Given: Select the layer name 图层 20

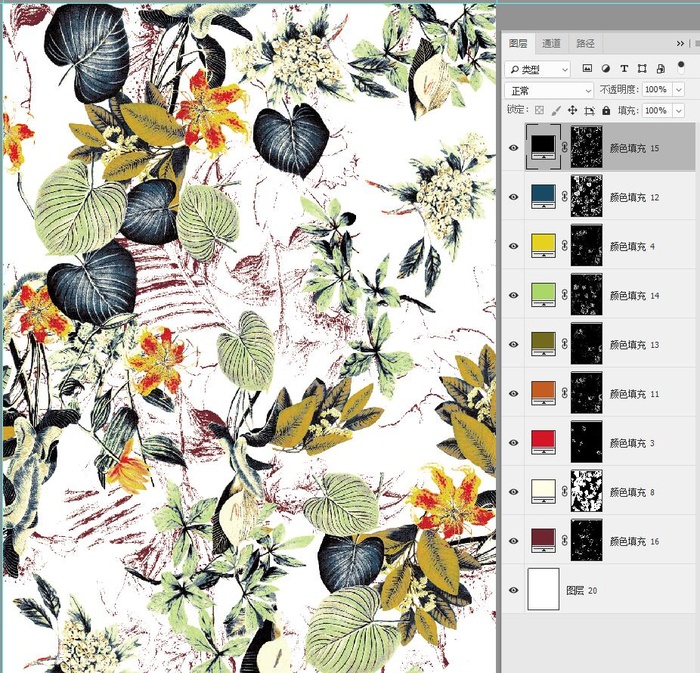Looking at the screenshot, I should (581, 590).
